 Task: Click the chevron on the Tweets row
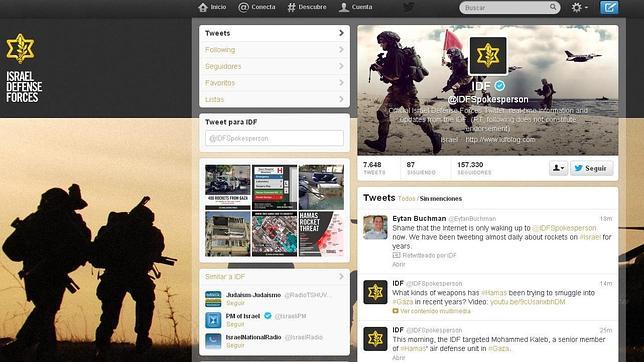341,33
